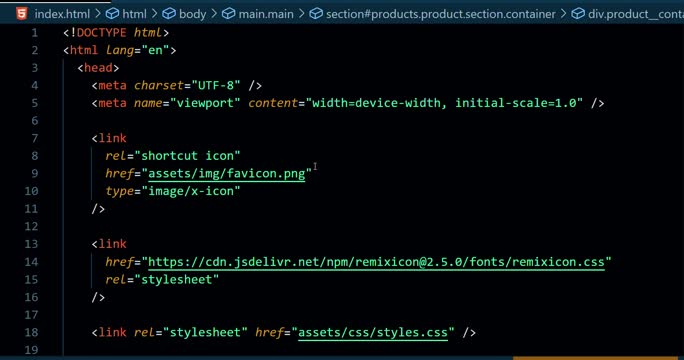Click the section#products cube icon
Viewport: 684px width, 360px height.
tap(316, 14)
